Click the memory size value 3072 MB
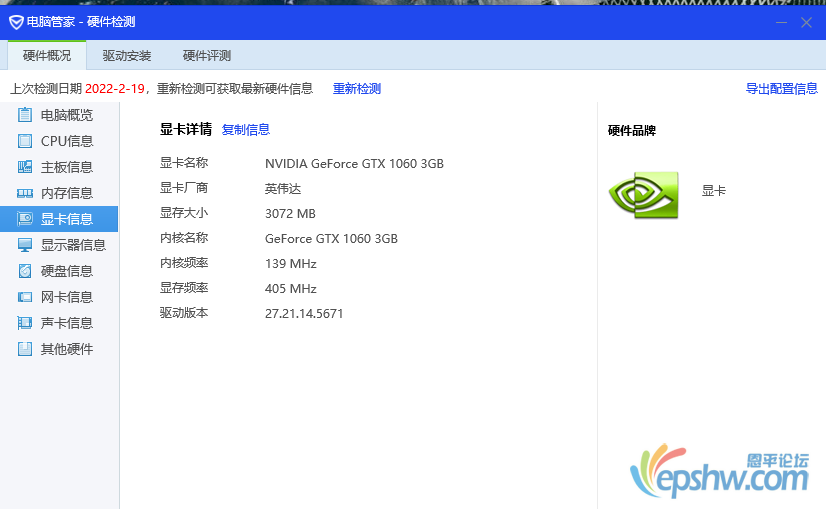The image size is (826, 509). [290, 213]
